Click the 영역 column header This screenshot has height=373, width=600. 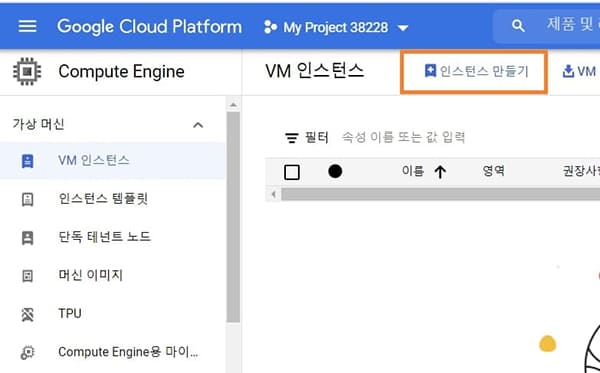point(493,171)
